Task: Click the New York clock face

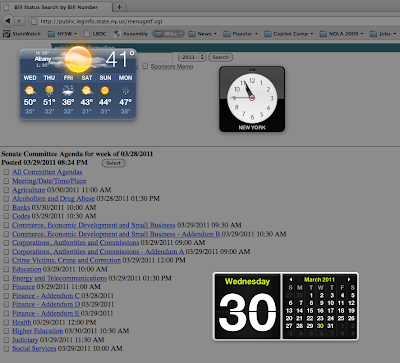Action: click(252, 98)
